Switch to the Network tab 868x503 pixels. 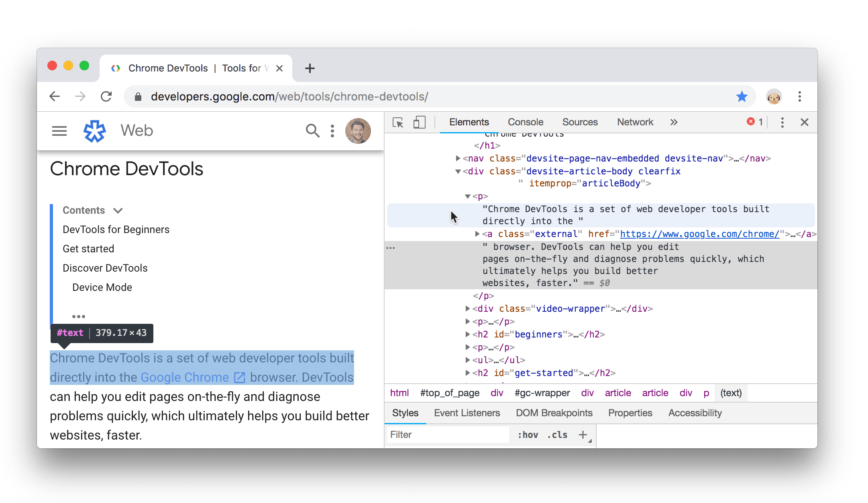tap(635, 122)
